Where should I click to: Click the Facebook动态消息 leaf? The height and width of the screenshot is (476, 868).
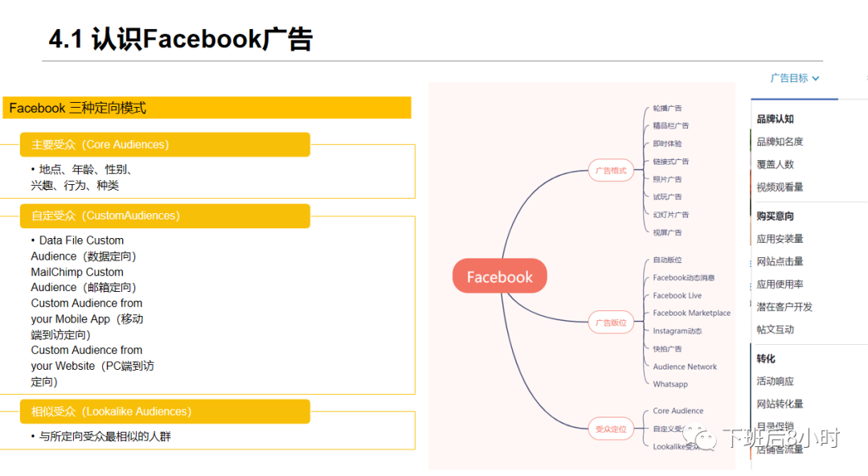pyautogui.click(x=684, y=277)
